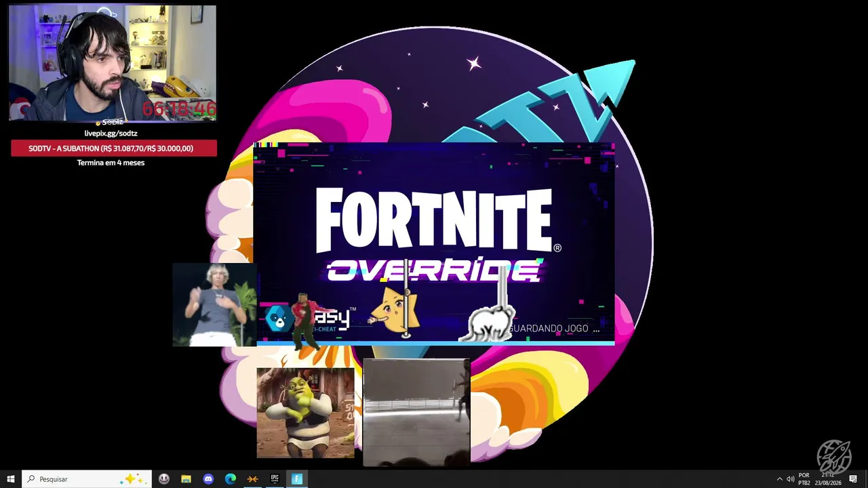Open the Windows Start menu

click(x=11, y=479)
